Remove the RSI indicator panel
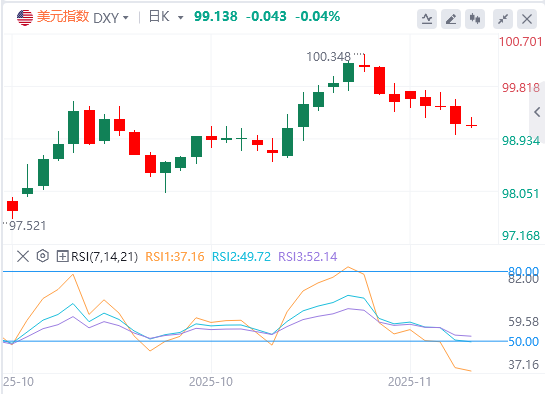Screen dimensions: 545x394 coord(23,257)
